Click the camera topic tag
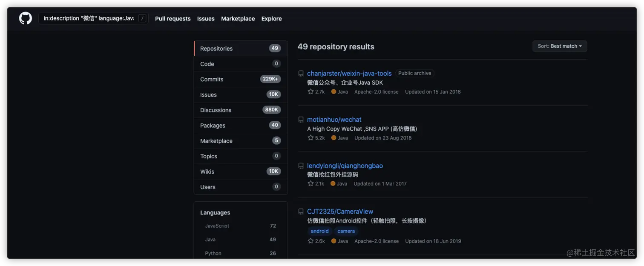644x266 pixels. tap(346, 231)
